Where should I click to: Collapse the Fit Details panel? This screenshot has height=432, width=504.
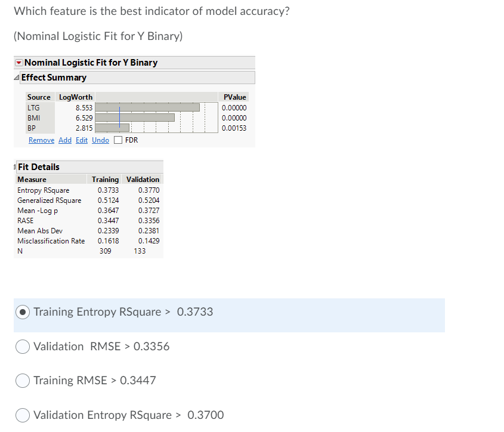[x=16, y=166]
